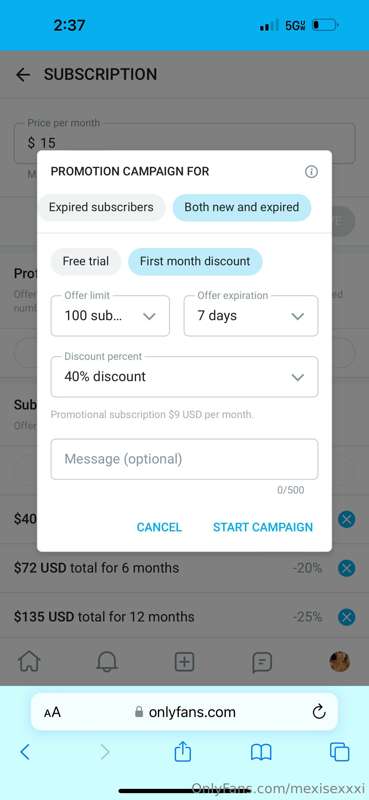Select the Expired subscribers option

pos(101,207)
